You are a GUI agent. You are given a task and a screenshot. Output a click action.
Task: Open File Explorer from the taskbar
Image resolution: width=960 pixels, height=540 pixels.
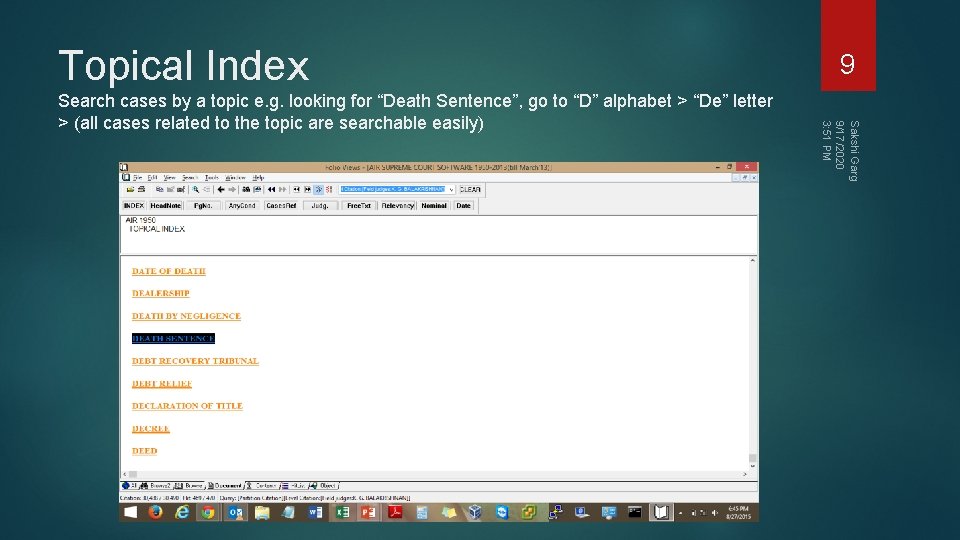pyautogui.click(x=262, y=512)
